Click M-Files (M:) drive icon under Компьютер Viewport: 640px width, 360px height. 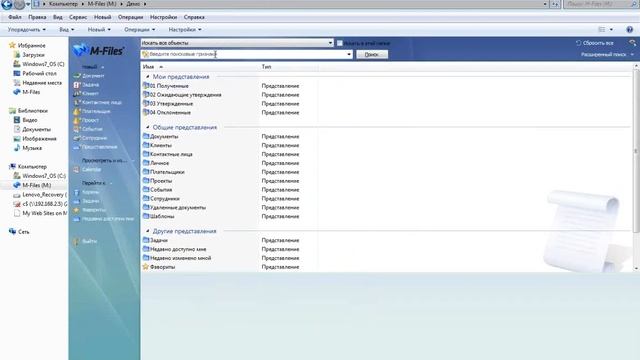(17, 185)
